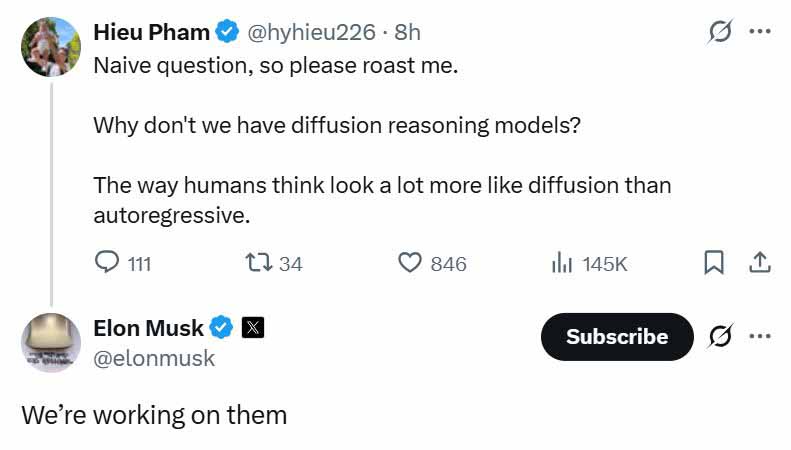Visit the @hyhieu226 handle link
This screenshot has height=450, width=791.
coord(311,32)
